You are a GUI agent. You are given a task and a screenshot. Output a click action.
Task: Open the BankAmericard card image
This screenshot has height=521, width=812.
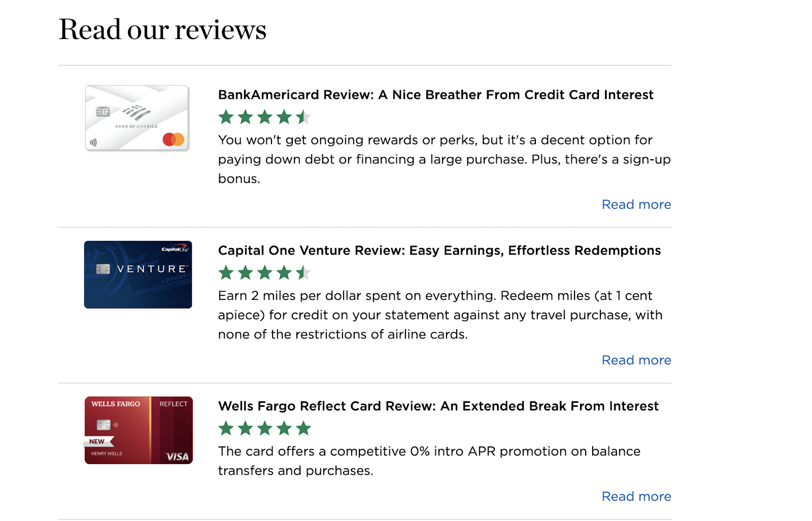137,118
